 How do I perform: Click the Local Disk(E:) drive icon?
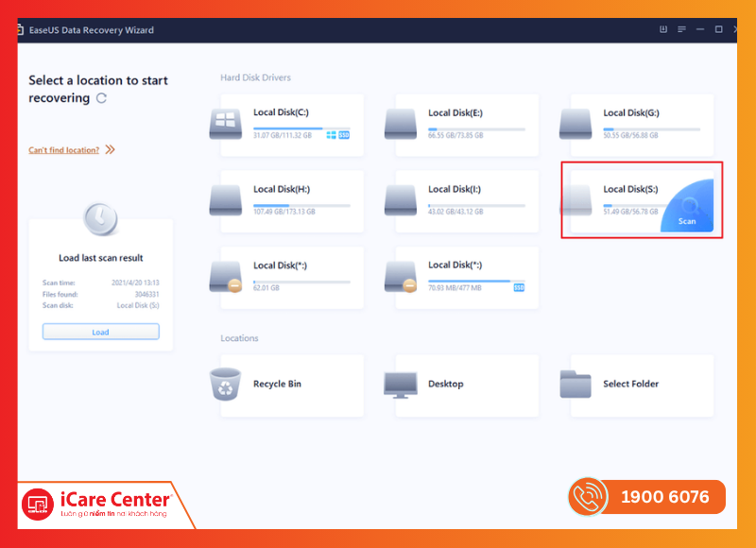pos(401,123)
